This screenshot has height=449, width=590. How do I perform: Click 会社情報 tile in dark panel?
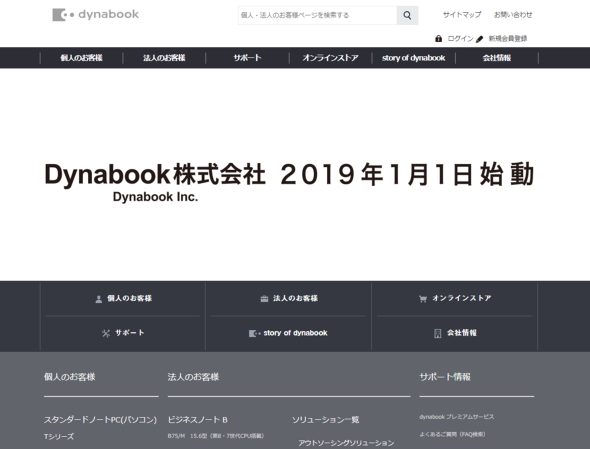(x=455, y=333)
